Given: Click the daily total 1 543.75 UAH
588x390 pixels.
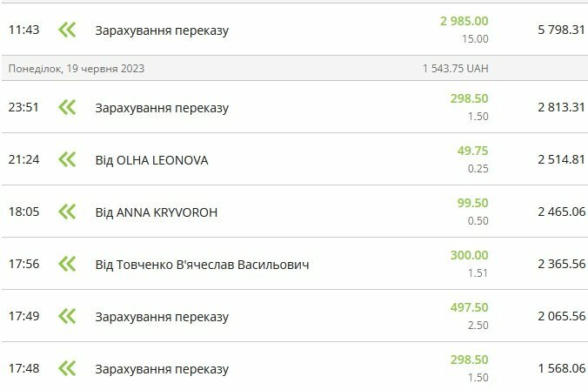Looking at the screenshot, I should [455, 69].
